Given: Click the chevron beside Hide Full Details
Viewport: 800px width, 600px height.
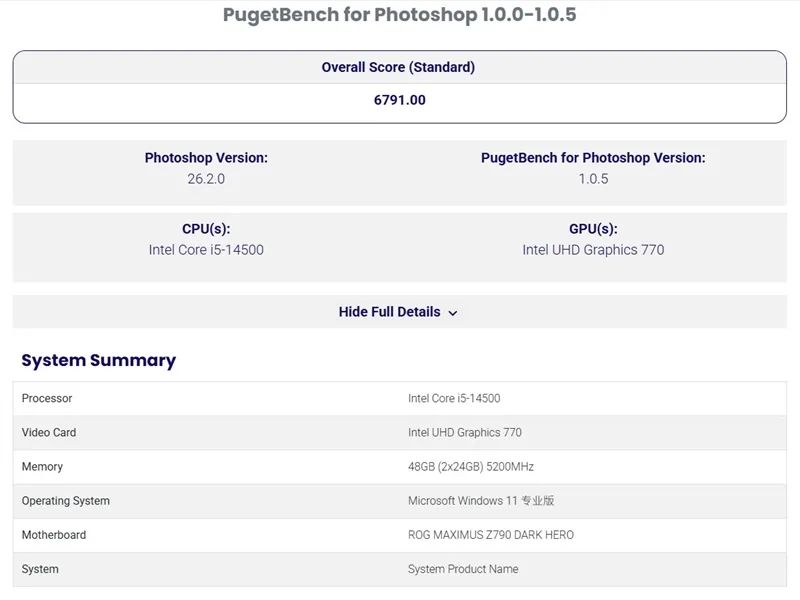Looking at the screenshot, I should click(x=453, y=313).
